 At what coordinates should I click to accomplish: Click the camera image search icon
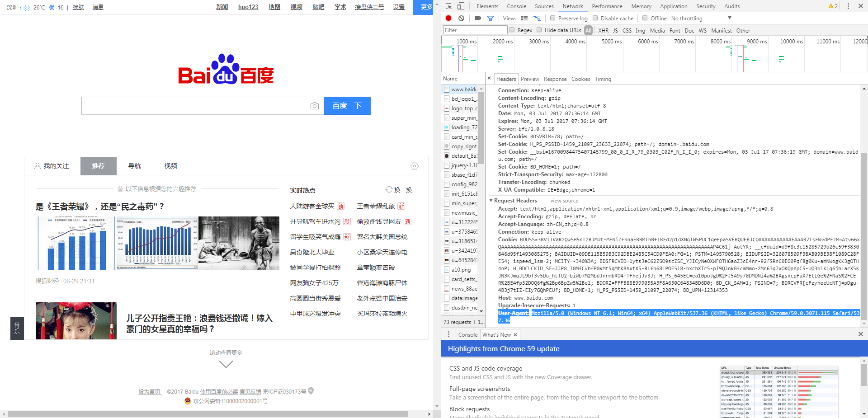[315, 106]
